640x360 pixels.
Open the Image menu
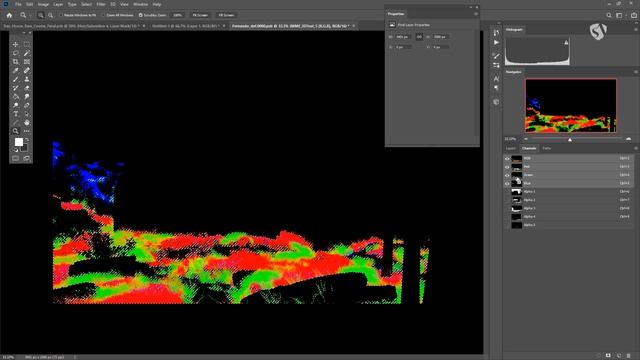tap(43, 4)
